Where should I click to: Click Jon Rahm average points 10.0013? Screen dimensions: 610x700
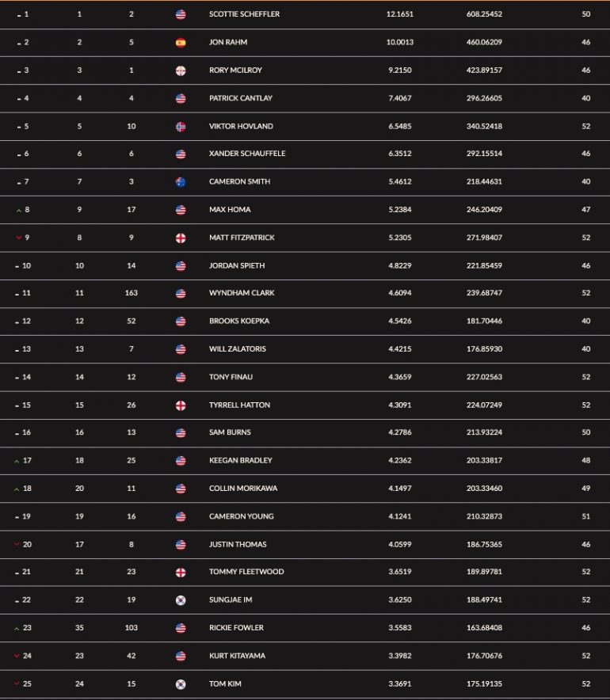400,42
